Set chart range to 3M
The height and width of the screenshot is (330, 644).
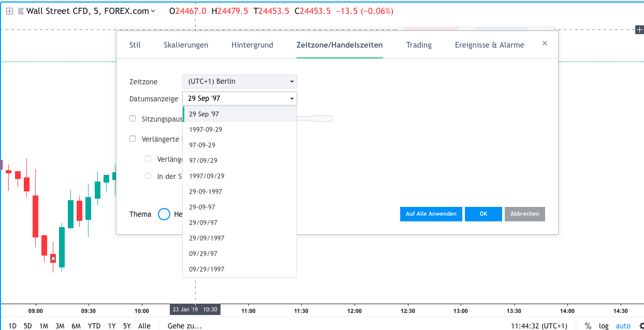tap(60, 326)
